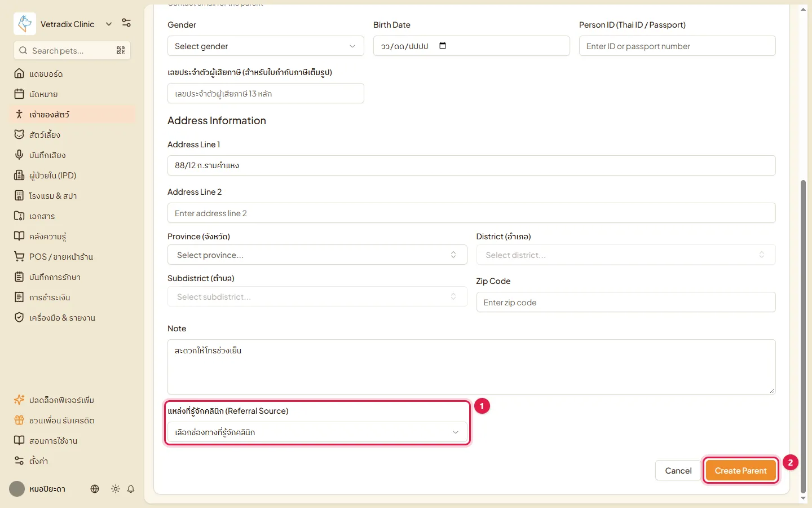This screenshot has height=508, width=812.
Task: Click the sparkle icon beside ปลดล็อกฟีเจอร์เพิ่ม
Action: pos(19,400)
